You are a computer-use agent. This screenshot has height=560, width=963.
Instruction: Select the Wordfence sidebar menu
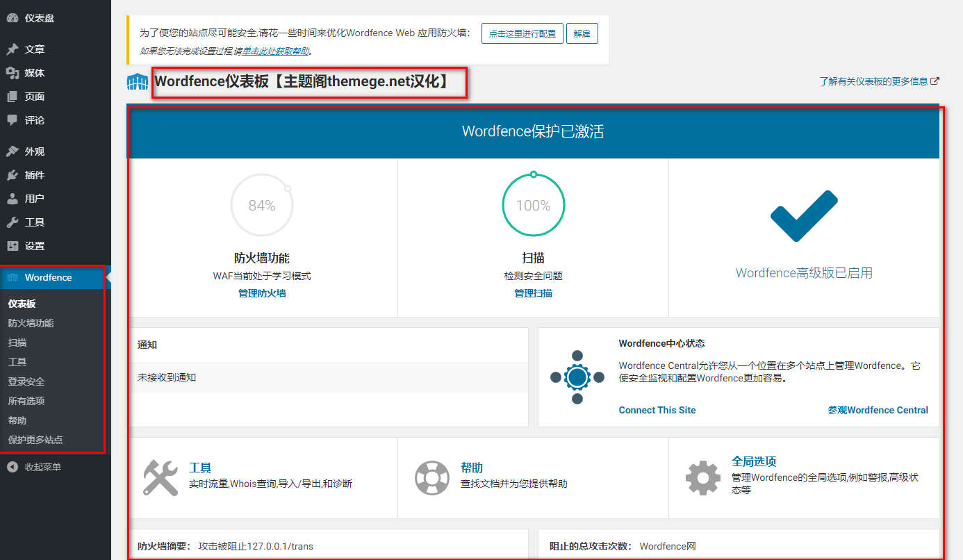[56, 277]
